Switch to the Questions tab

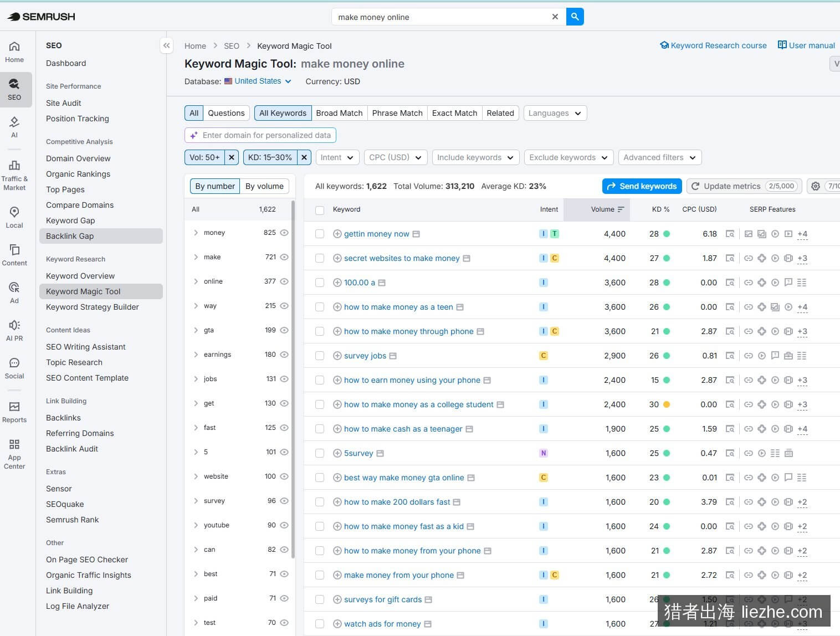[x=226, y=113]
